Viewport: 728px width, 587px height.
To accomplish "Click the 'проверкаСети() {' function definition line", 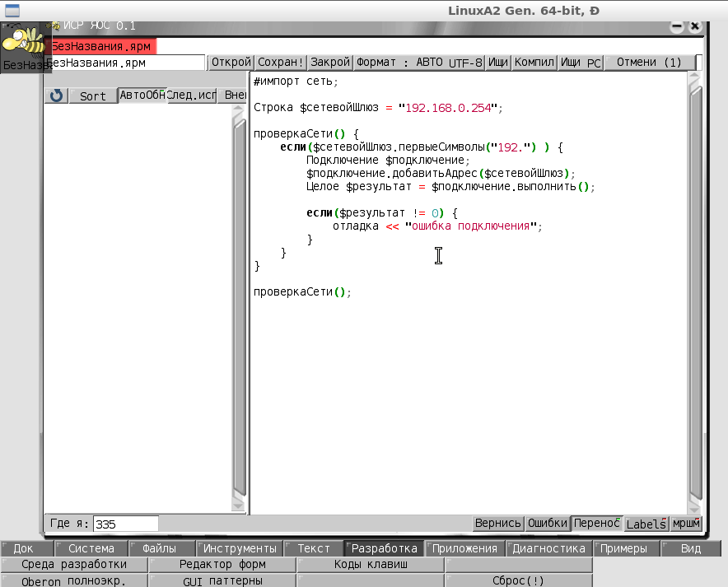I will [x=306, y=134].
